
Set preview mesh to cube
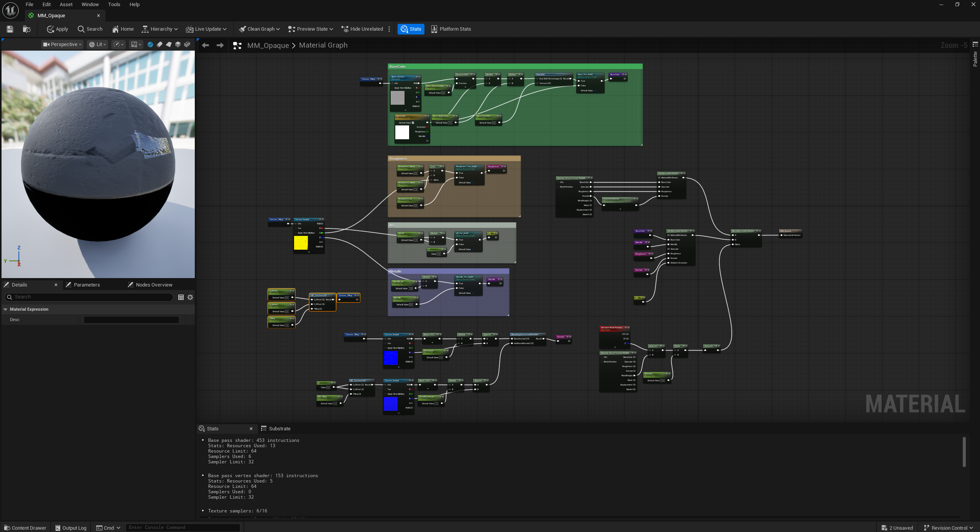[178, 44]
